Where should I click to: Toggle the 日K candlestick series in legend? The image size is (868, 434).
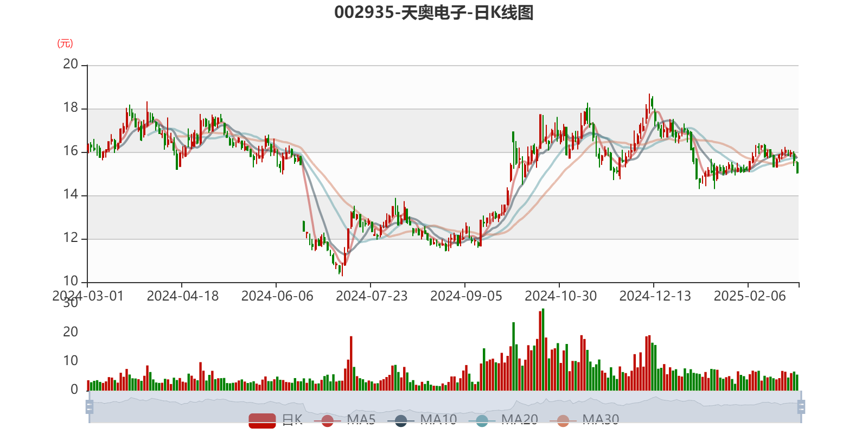coord(276,420)
